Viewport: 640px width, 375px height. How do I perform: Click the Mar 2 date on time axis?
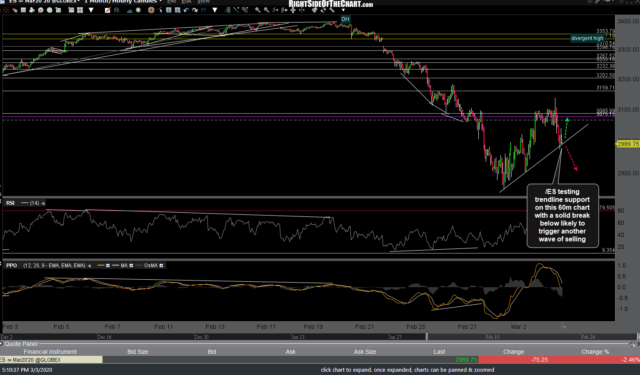coord(519,327)
